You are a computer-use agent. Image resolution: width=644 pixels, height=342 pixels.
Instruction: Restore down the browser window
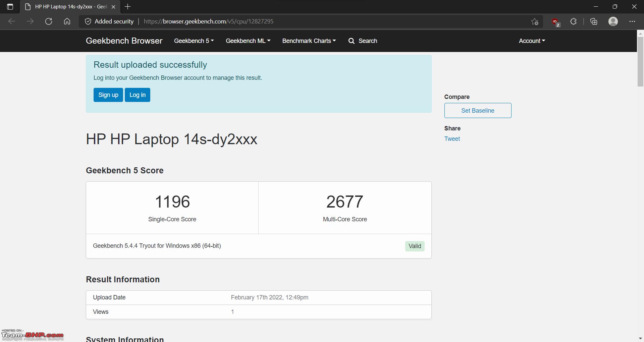coord(615,7)
